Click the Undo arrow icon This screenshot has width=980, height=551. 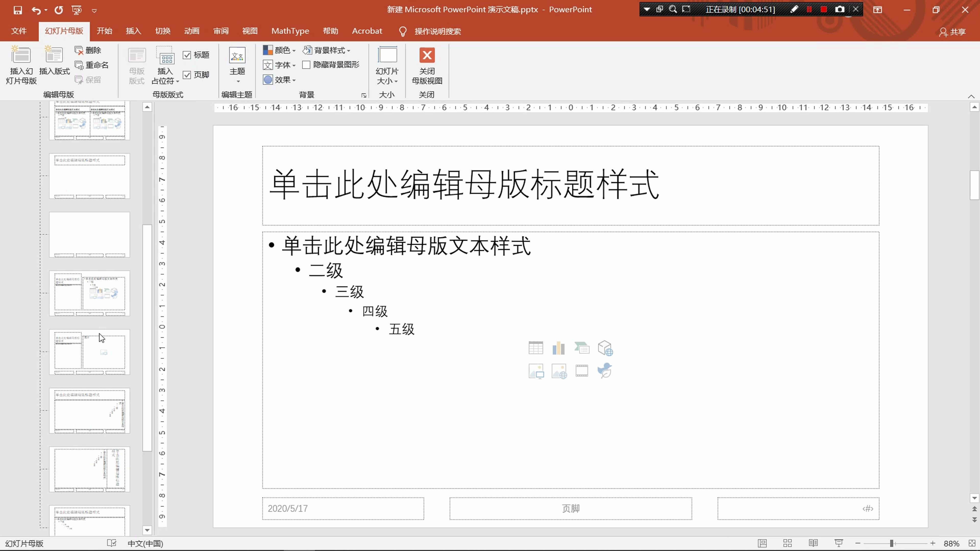point(36,10)
